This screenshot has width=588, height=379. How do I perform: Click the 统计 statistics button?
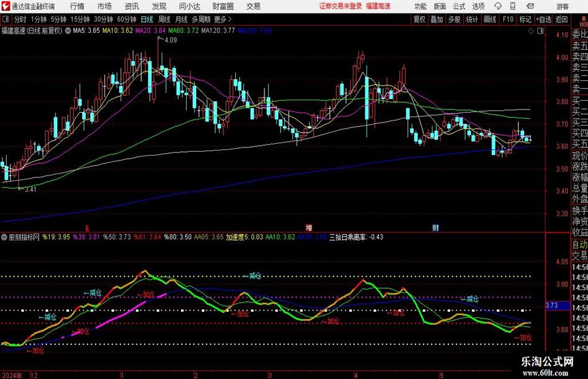pyautogui.click(x=472, y=19)
